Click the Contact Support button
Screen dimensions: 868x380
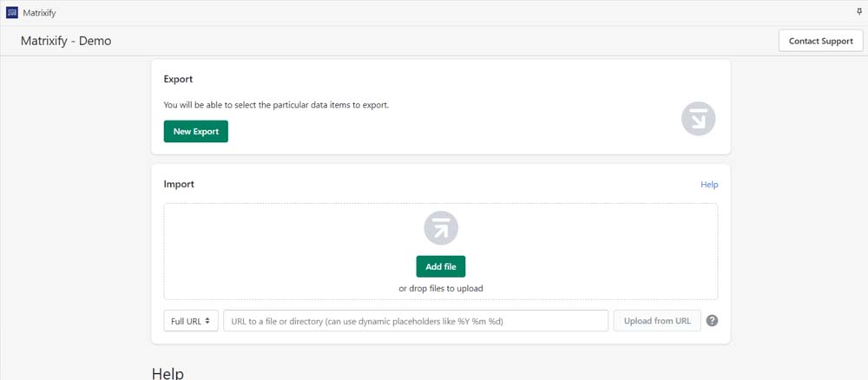[x=820, y=41]
